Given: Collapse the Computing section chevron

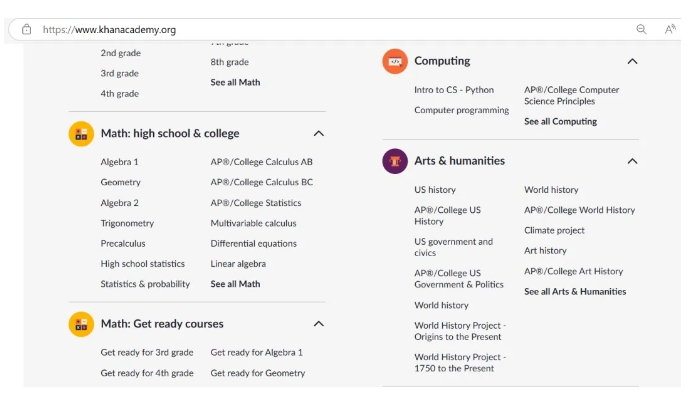Looking at the screenshot, I should [632, 61].
